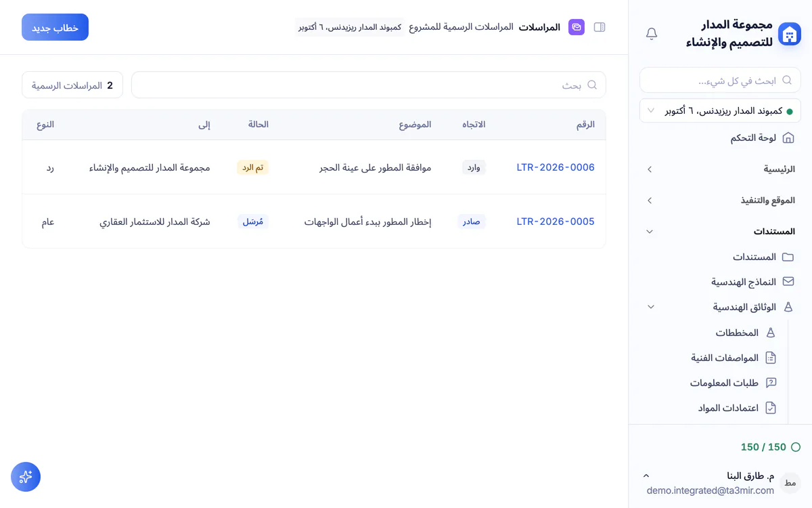Toggle the sidebar panel icon in header
This screenshot has width=812, height=508.
[x=600, y=27]
